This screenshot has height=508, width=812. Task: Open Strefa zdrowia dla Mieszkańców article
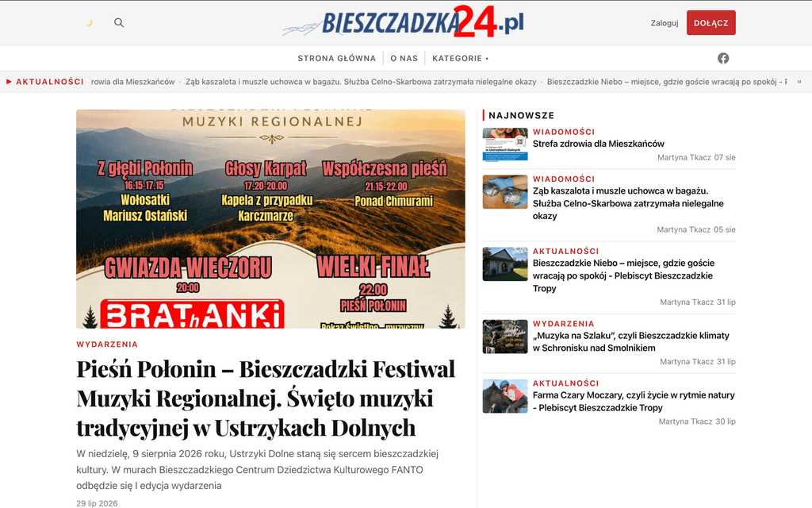598,144
